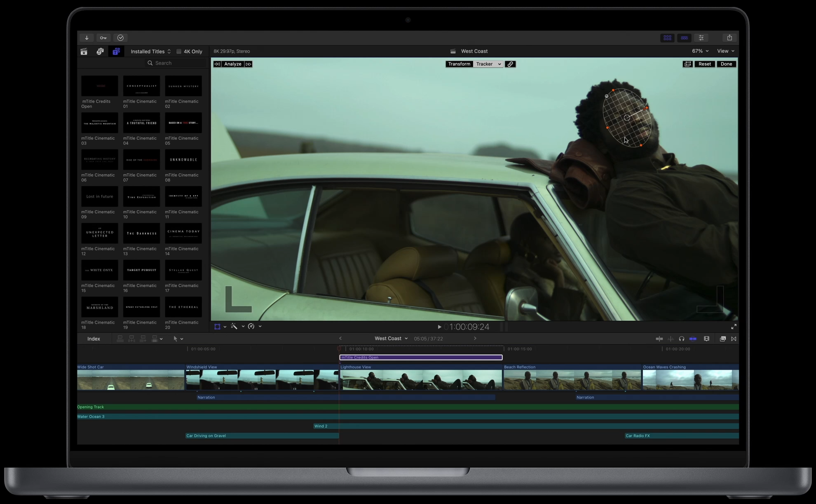Click the Done button in viewer
The width and height of the screenshot is (816, 504).
[x=726, y=64]
